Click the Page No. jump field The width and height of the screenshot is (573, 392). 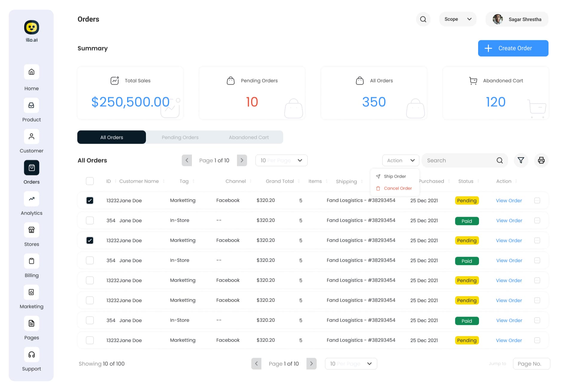531,364
